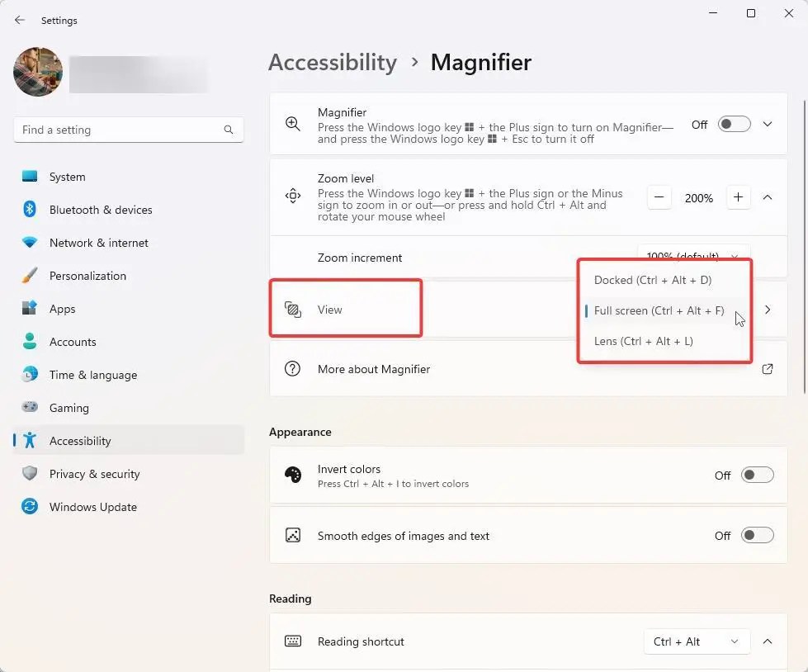The width and height of the screenshot is (808, 672).
Task: Open the Reading shortcut Ctrl + Alt dropdown
Action: click(x=697, y=641)
